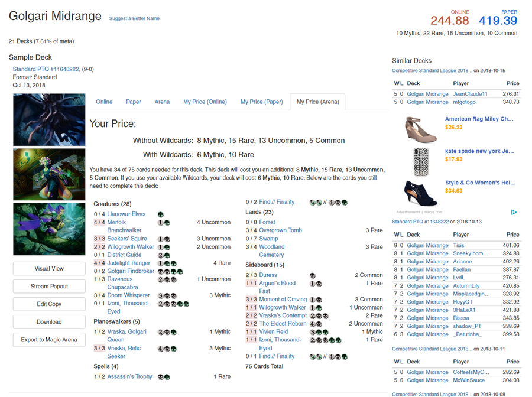Image resolution: width=532 pixels, height=397 pixels.
Task: Open the top card art thumbnail
Action: coord(49,120)
